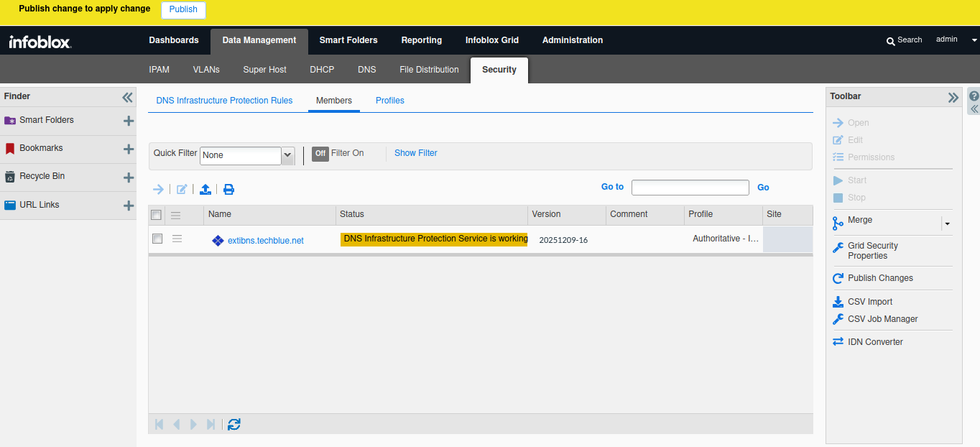Click the refresh icon in the table footer
This screenshot has height=447, width=980.
click(234, 425)
